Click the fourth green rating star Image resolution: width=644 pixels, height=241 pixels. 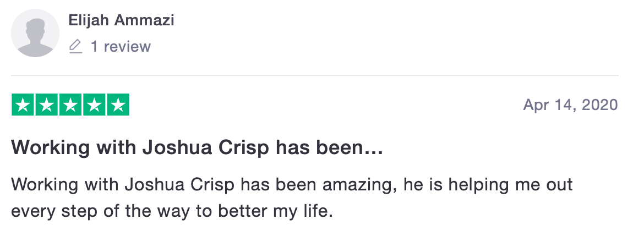tap(94, 105)
